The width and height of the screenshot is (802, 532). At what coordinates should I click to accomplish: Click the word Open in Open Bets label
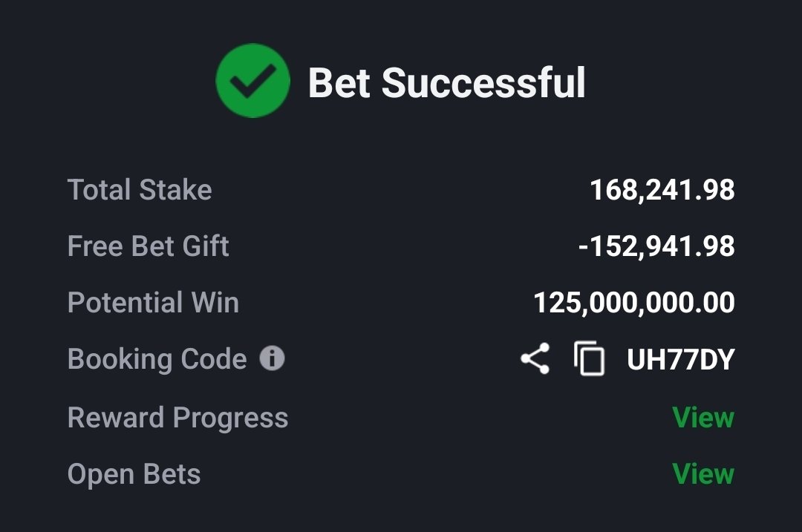(x=101, y=475)
